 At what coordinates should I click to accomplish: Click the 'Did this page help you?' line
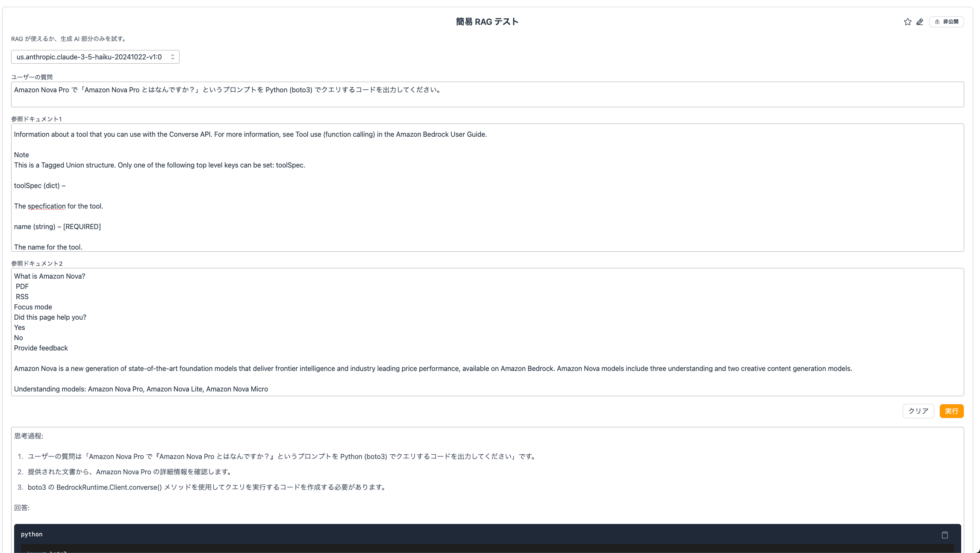(x=50, y=317)
